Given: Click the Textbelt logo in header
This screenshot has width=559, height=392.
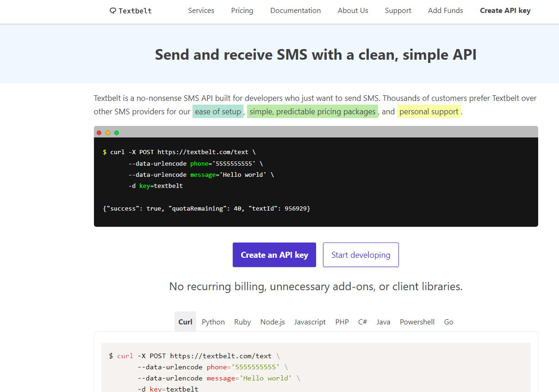Looking at the screenshot, I should tap(130, 11).
